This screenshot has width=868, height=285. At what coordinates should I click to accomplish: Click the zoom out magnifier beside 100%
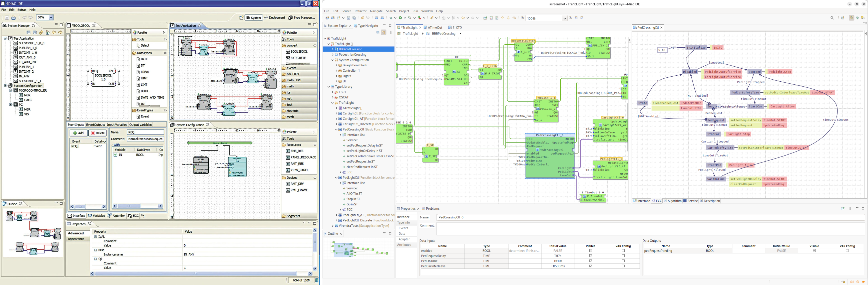pyautogui.click(x=523, y=18)
